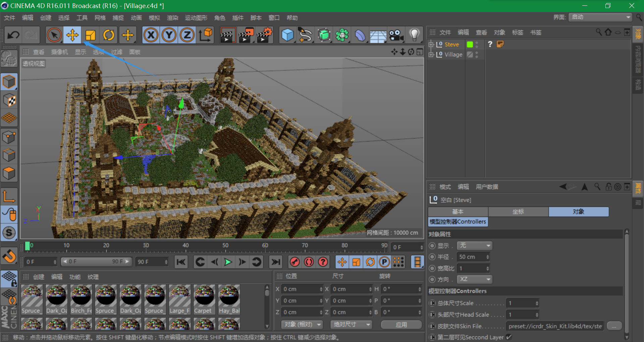
Task: Toggle Snap S icon in left toolbar
Action: click(x=9, y=232)
